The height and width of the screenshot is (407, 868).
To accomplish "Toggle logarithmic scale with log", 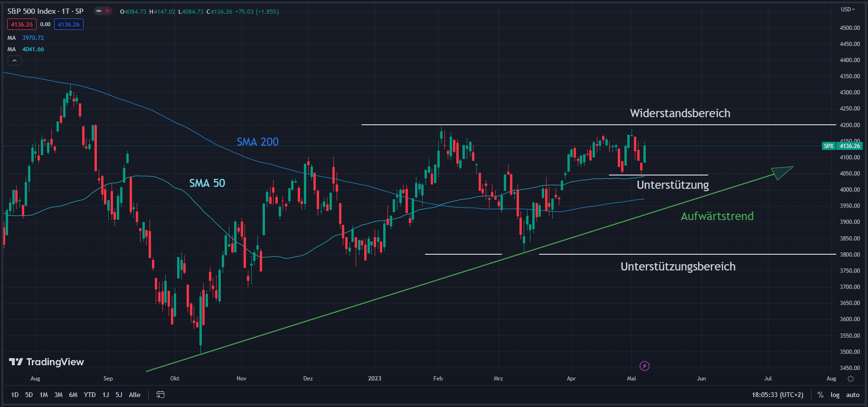I will tap(835, 395).
